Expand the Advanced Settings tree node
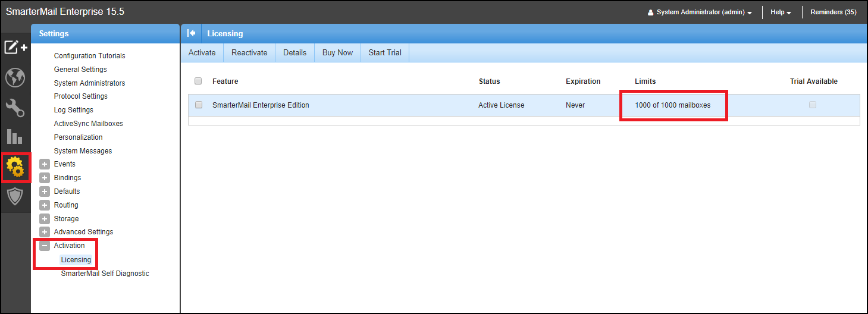The height and width of the screenshot is (314, 868). 45,232
